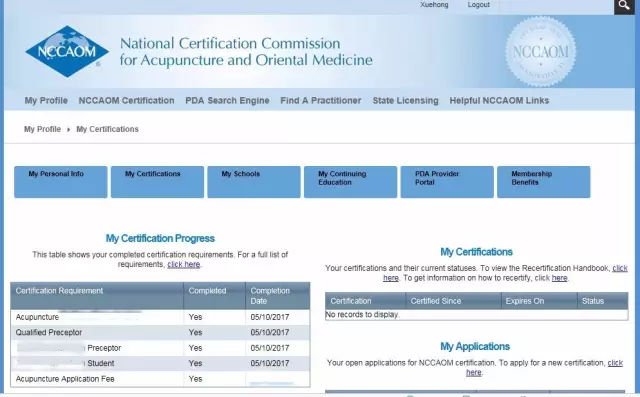
Task: Switch to the My Schools tile
Action: [x=254, y=182]
